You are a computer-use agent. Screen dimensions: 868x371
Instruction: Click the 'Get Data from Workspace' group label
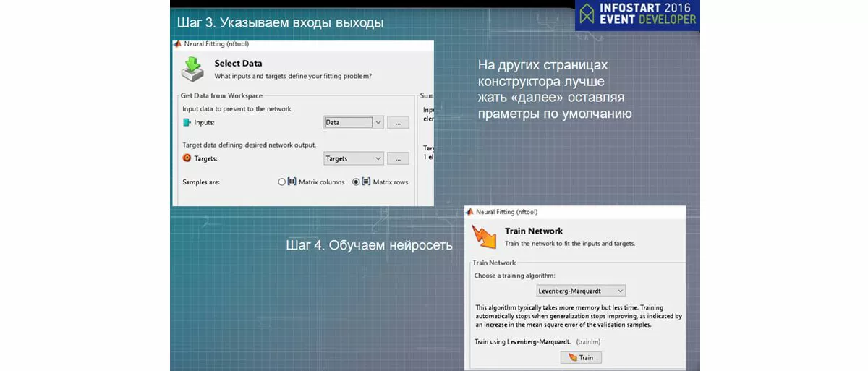221,95
